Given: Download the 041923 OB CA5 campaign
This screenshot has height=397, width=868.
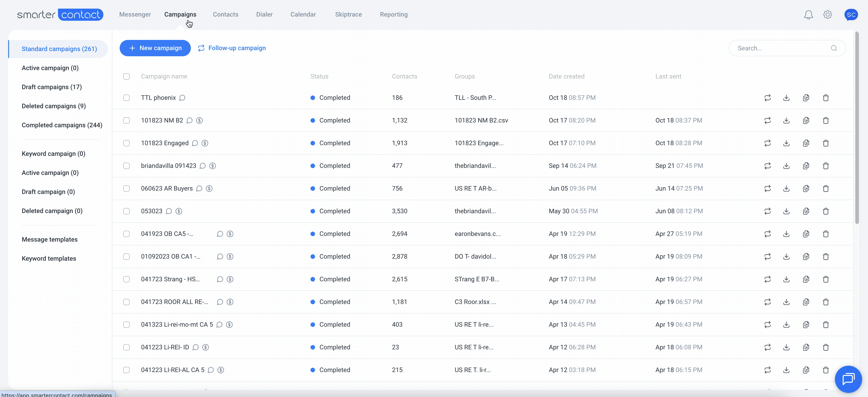Looking at the screenshot, I should 786,234.
